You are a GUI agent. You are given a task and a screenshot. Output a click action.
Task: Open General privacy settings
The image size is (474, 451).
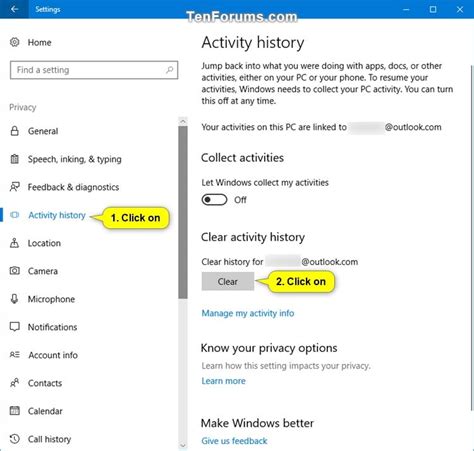43,131
